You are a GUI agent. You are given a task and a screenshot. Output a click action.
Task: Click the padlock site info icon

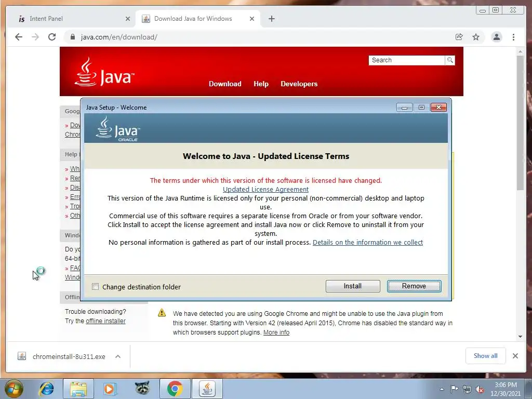pos(73,37)
